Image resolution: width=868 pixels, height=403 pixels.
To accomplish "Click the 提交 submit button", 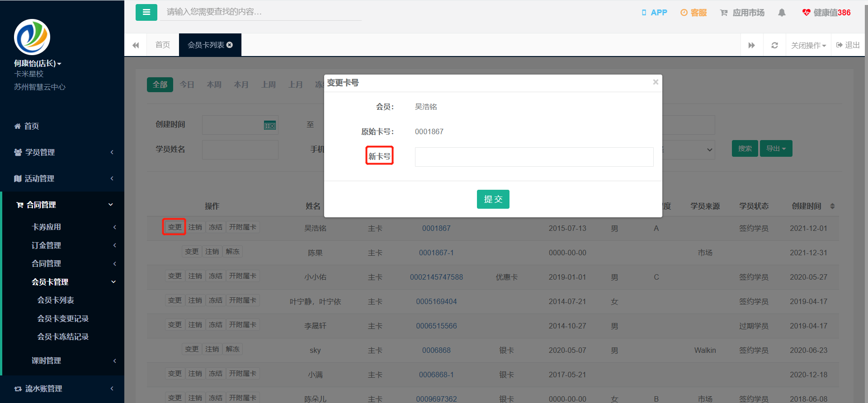I will [x=493, y=199].
